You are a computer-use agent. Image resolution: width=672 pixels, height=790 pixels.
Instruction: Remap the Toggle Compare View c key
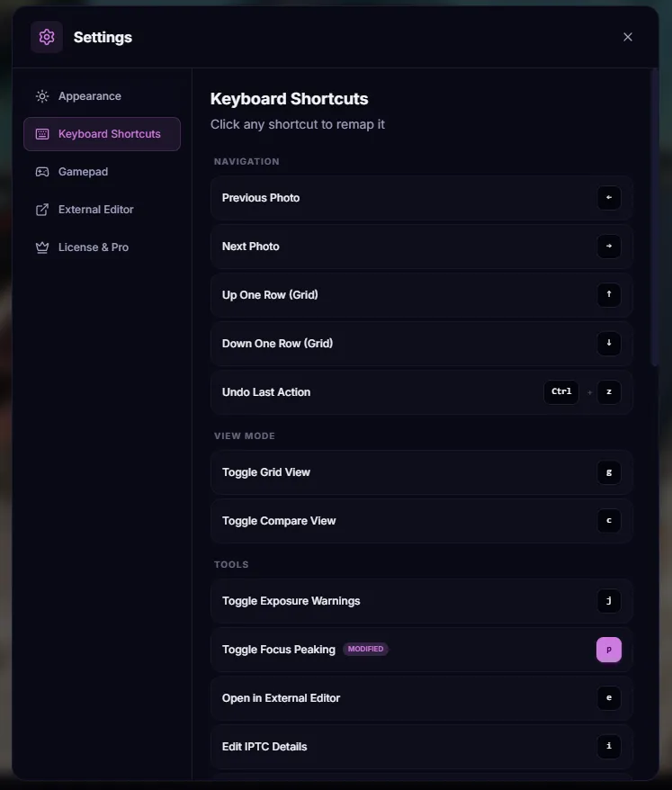tap(609, 521)
